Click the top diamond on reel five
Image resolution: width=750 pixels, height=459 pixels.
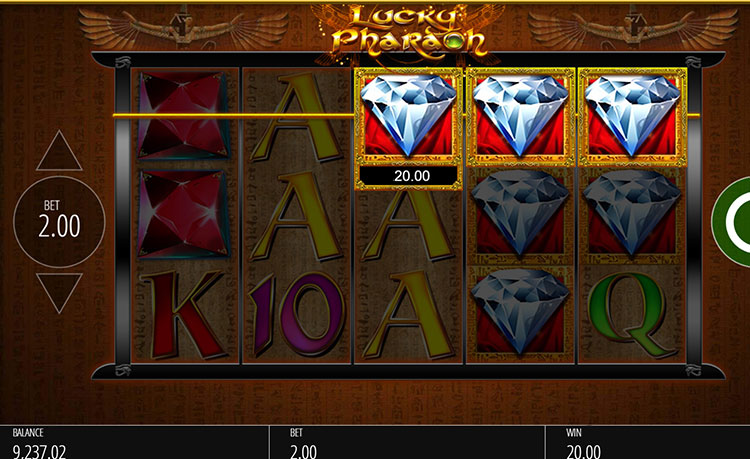[x=632, y=117]
